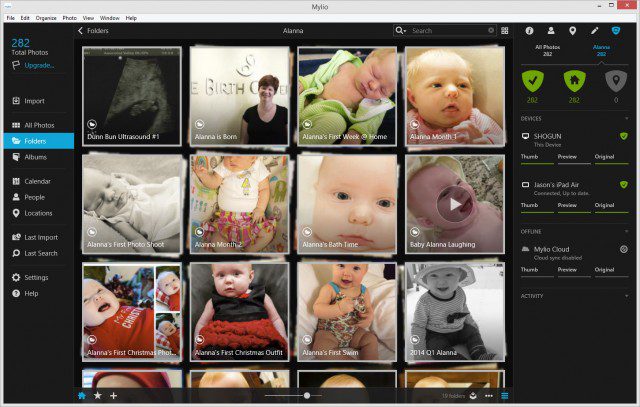Click Jason's iPad Air status shield
The height and width of the screenshot is (407, 640).
click(624, 185)
